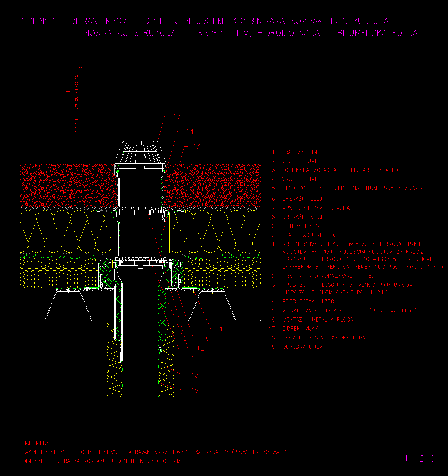The height and width of the screenshot is (476, 448).
Task: Select legend entry 'TOPLINSKA IZOLACIJA – CELULARNO STAKLO'
Action: coord(340,170)
